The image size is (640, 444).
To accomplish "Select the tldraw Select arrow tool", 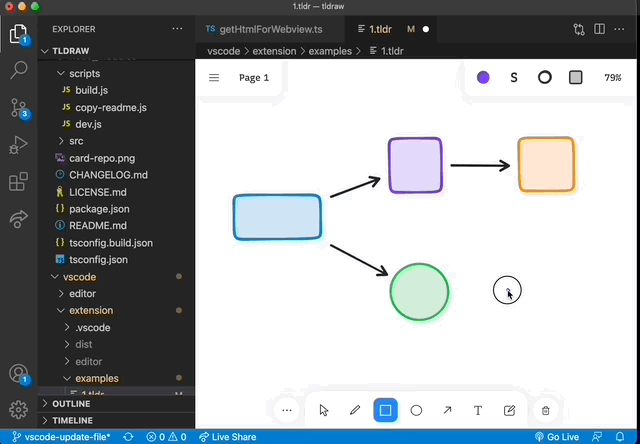I will click(324, 410).
